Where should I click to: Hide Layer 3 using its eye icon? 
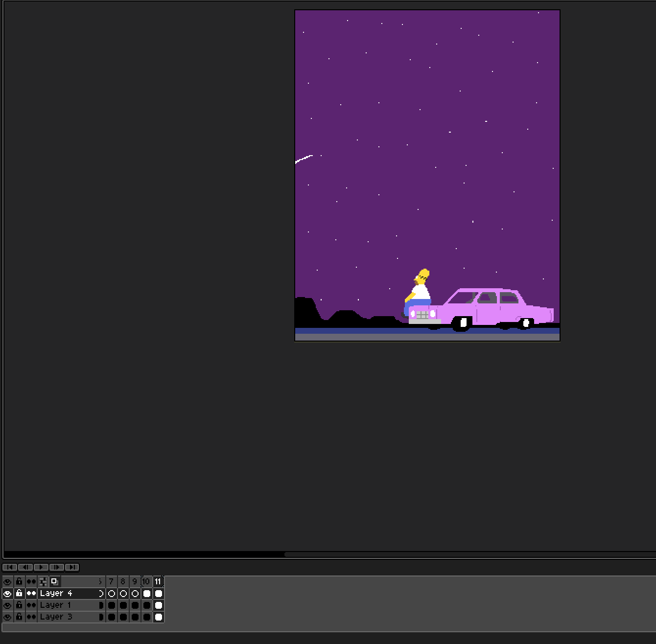pyautogui.click(x=7, y=617)
